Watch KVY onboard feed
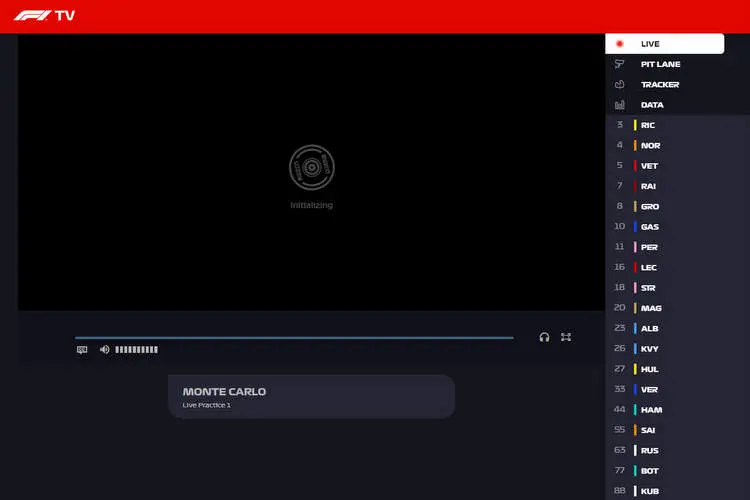The width and height of the screenshot is (750, 500). (677, 349)
